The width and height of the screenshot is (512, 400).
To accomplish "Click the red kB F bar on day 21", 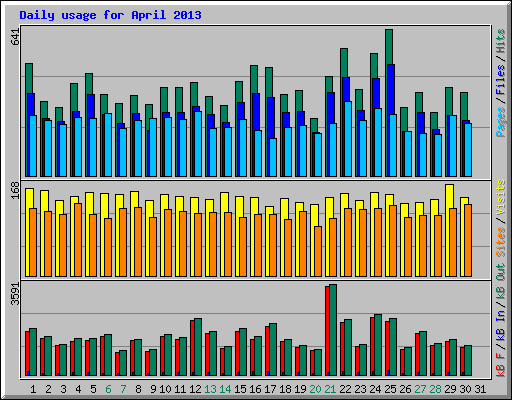I will [x=327, y=330].
